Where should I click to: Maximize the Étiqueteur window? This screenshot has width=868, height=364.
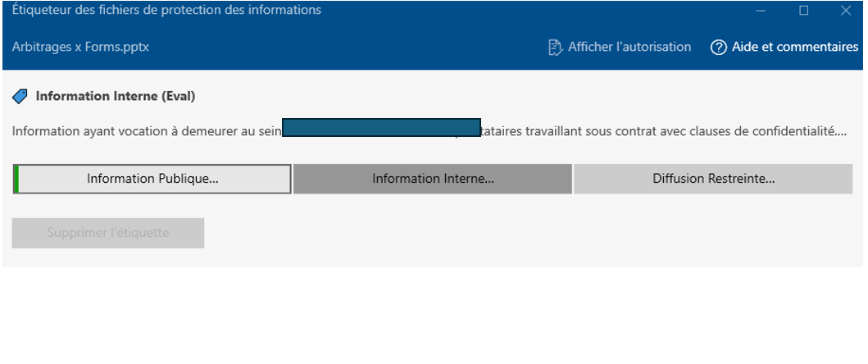point(803,11)
